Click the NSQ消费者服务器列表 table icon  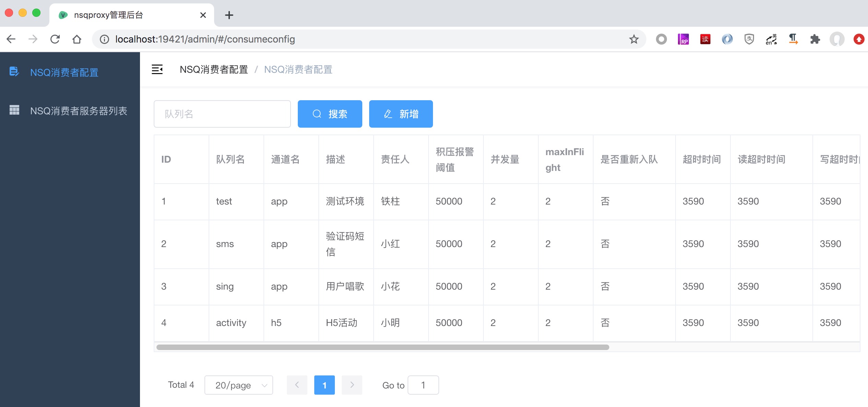[14, 110]
